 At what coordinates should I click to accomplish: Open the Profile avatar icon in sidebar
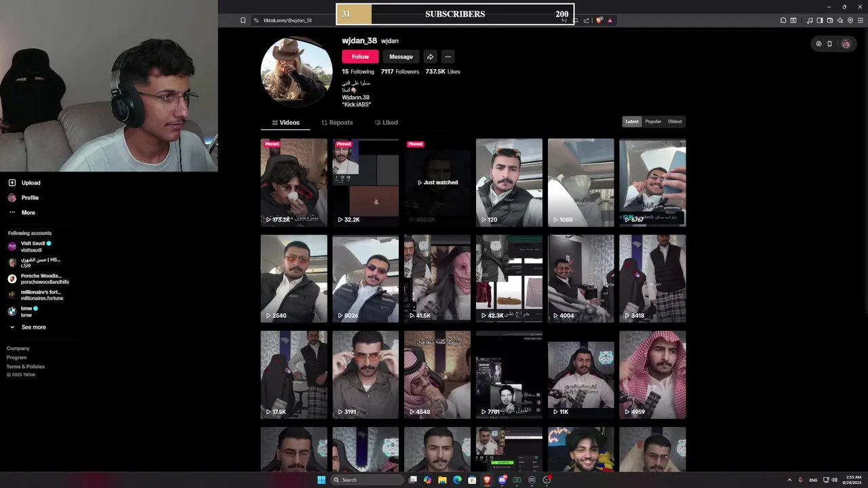tap(12, 198)
